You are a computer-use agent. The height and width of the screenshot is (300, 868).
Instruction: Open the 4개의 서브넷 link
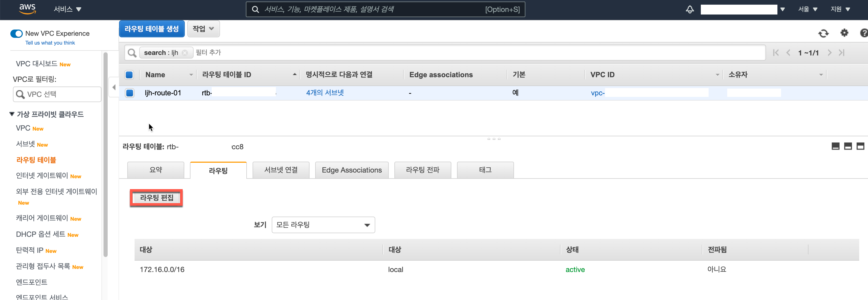click(325, 93)
